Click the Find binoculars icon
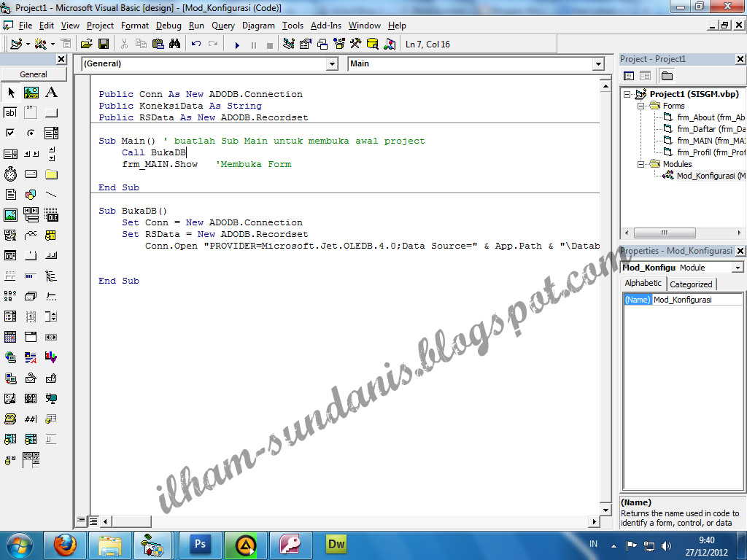Image resolution: width=747 pixels, height=560 pixels. 175,44
